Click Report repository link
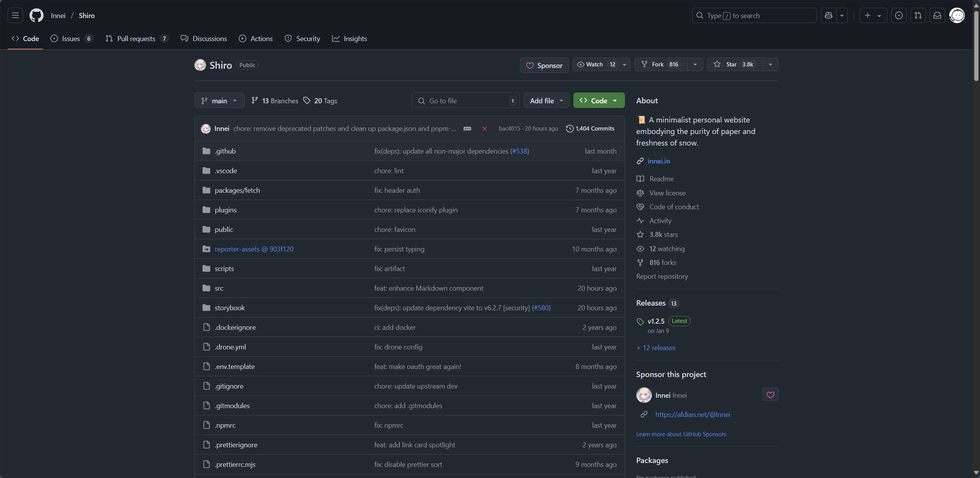This screenshot has height=478, width=980. pyautogui.click(x=662, y=276)
